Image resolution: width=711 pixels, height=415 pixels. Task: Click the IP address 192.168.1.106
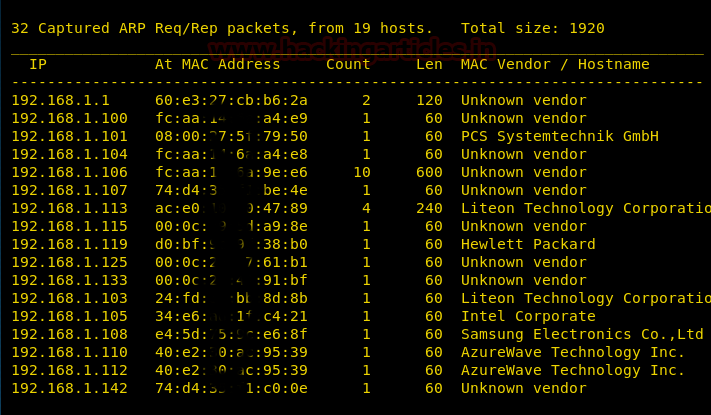[69, 173]
